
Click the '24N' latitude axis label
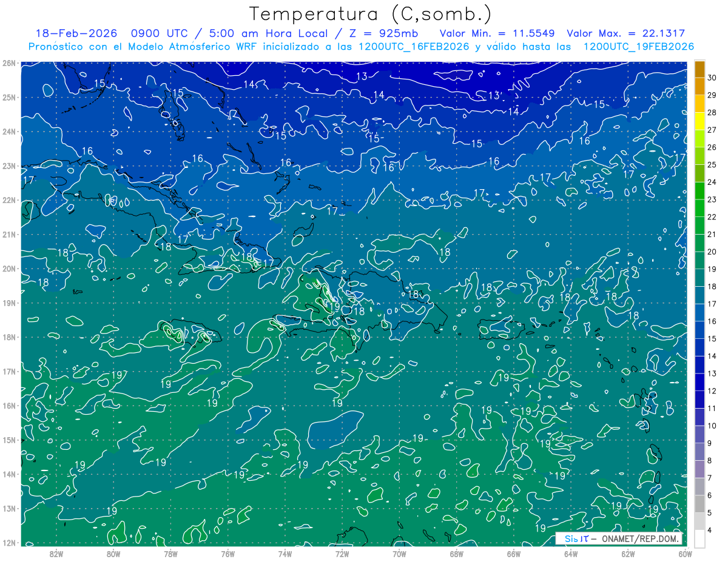[8, 132]
